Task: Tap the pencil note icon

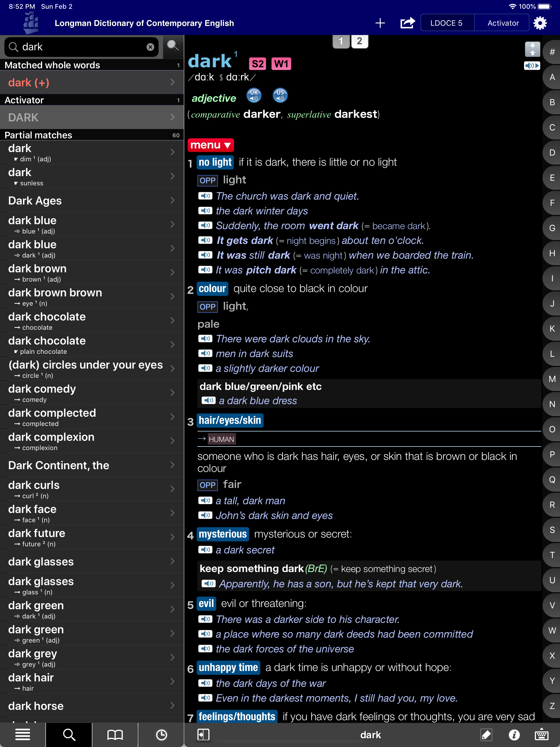Action: click(486, 735)
